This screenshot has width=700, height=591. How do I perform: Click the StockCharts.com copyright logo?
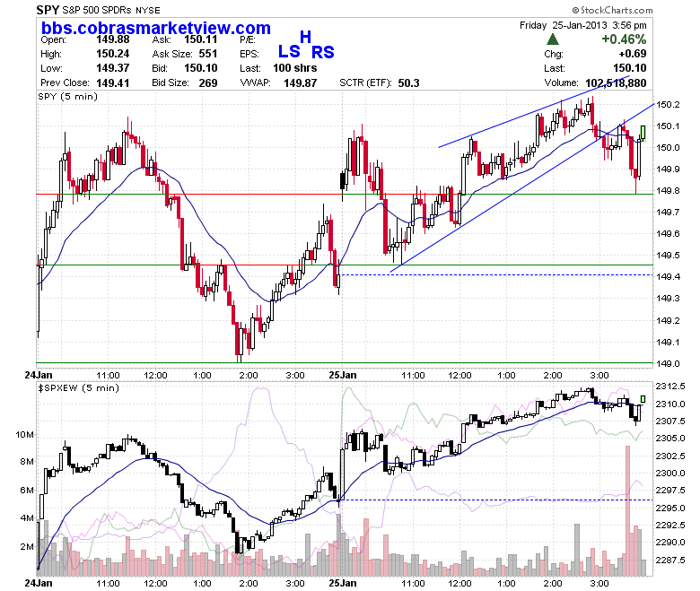pyautogui.click(x=612, y=10)
